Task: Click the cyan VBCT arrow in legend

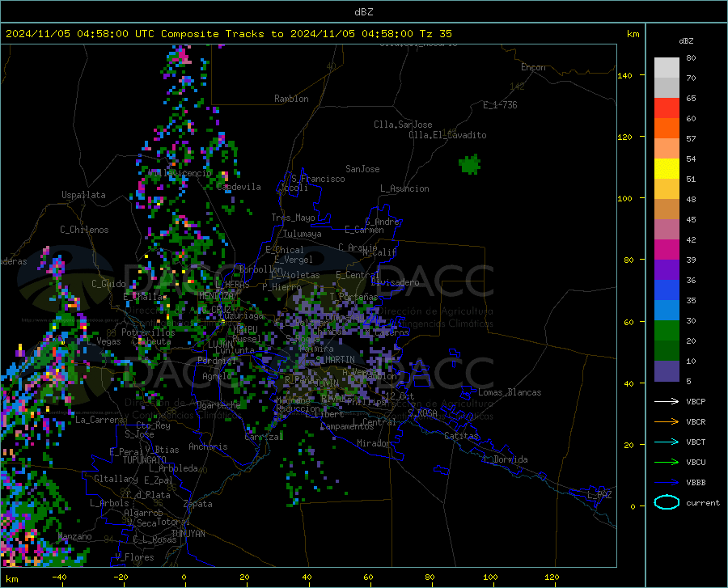Action: [x=667, y=442]
